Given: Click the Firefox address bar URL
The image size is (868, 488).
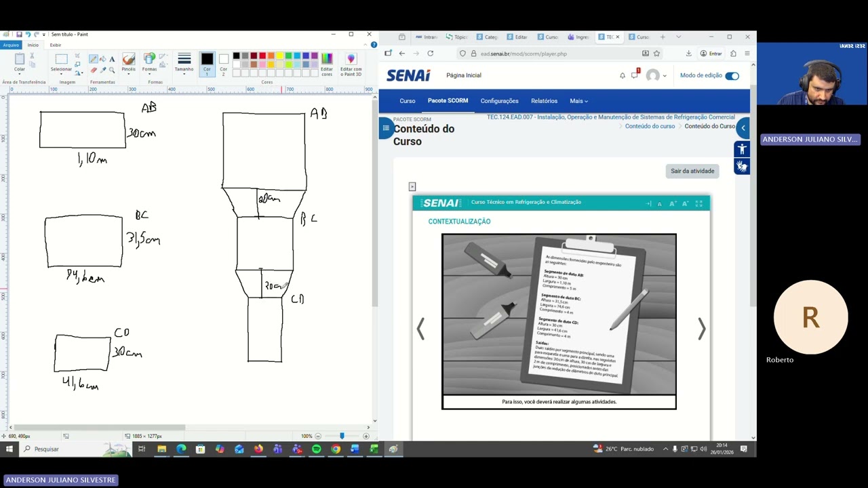Looking at the screenshot, I should [524, 54].
